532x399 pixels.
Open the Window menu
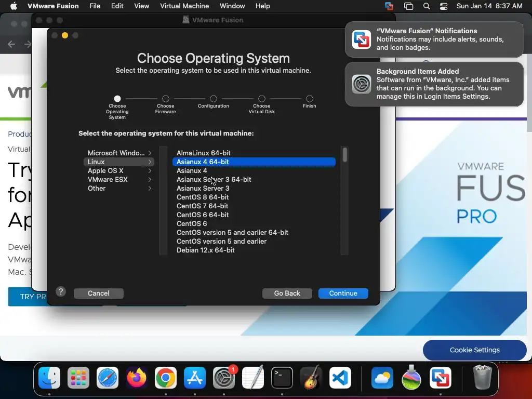pyautogui.click(x=232, y=6)
